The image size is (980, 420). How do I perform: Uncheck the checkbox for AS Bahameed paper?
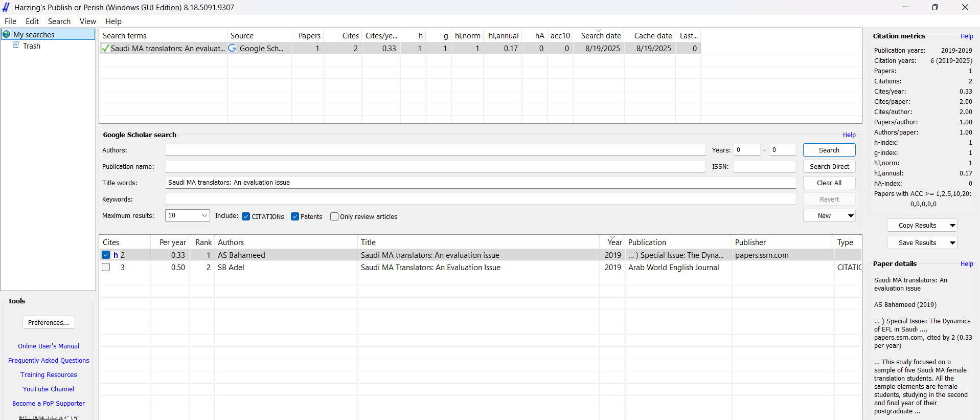click(x=106, y=255)
